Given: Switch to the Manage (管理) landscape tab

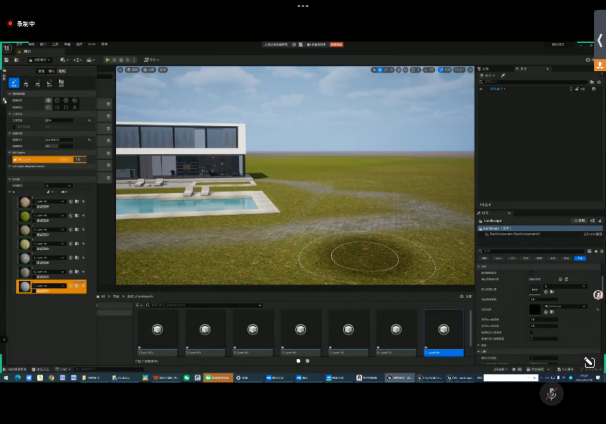Looking at the screenshot, I should (41, 72).
